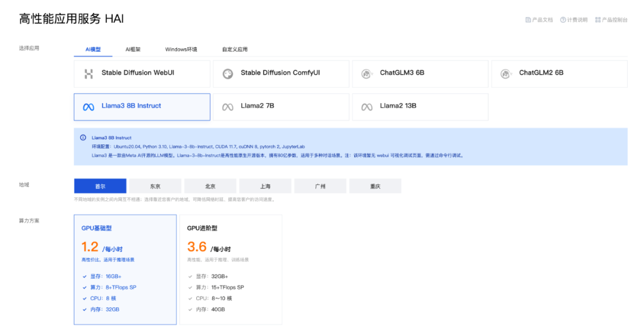Viewport: 644px width, 333px height.
Task: Choose the ChatGLM2 6B model
Action: (559, 74)
